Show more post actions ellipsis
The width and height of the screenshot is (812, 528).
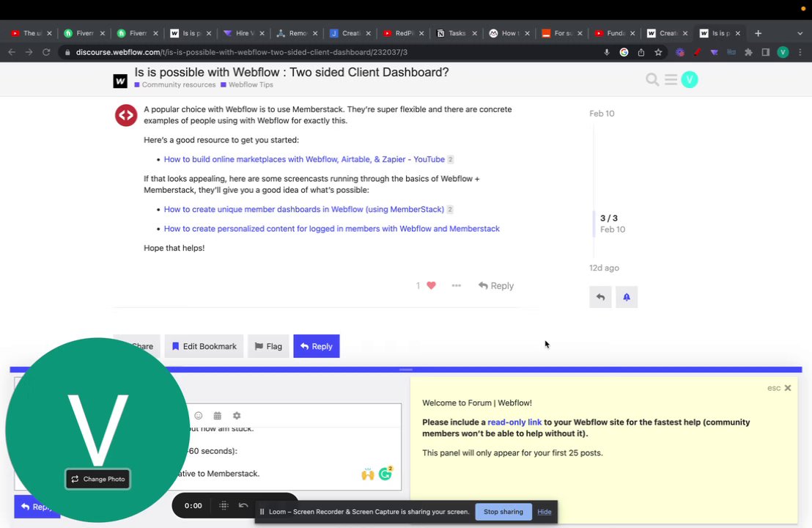click(457, 285)
